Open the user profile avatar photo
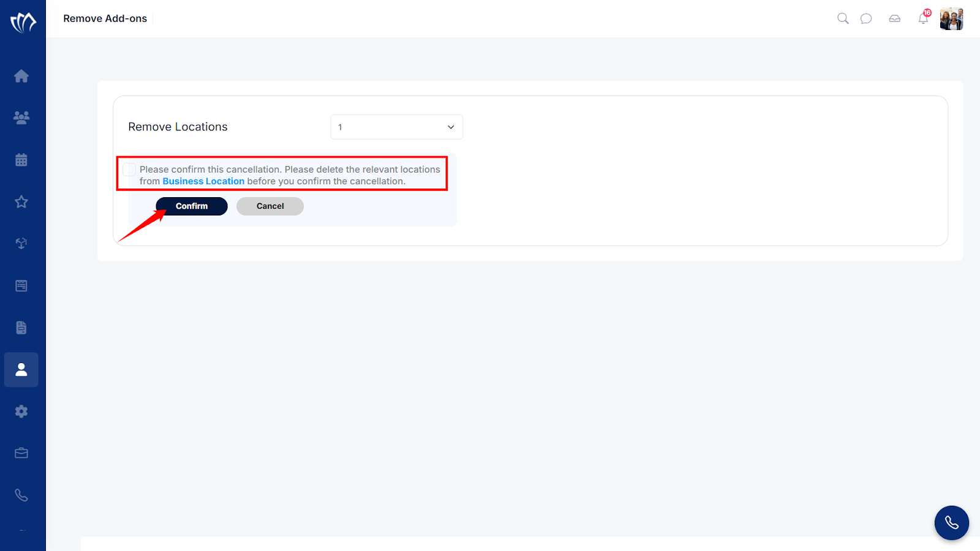This screenshot has width=980, height=551. pyautogui.click(x=951, y=18)
